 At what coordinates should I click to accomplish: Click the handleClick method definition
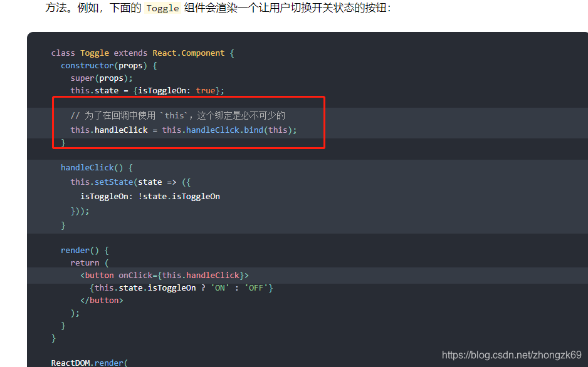click(x=88, y=167)
